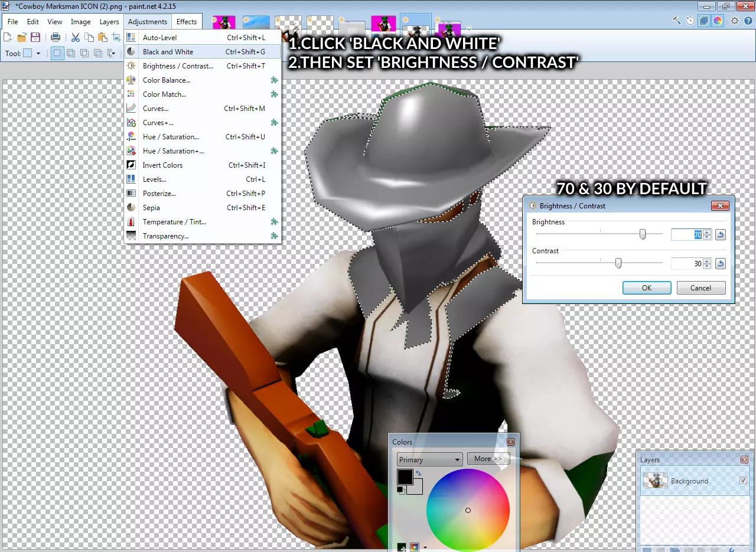Toggle the Layers window icon in top bar
The width and height of the screenshot is (756, 552).
point(704,21)
